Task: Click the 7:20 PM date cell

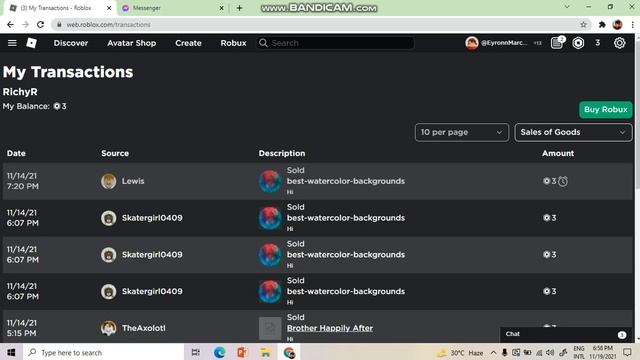Action: [x=22, y=181]
